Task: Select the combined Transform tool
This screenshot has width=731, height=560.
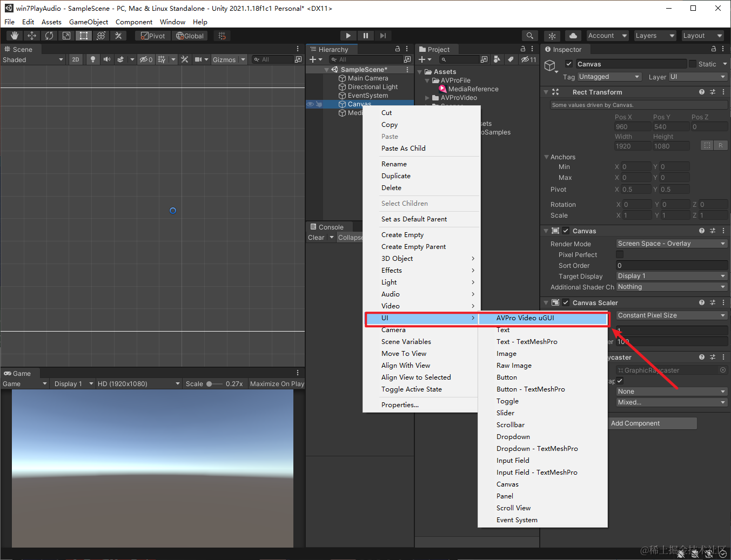Action: (101, 36)
